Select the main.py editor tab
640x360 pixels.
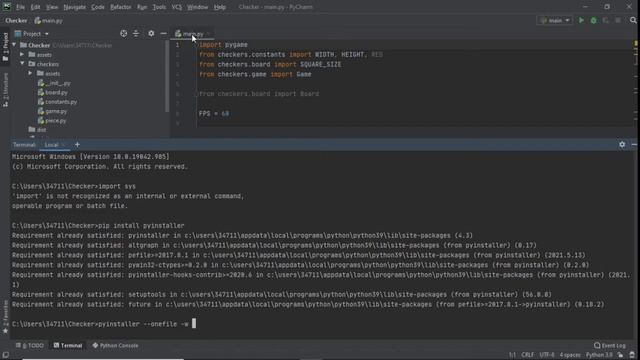192,34
